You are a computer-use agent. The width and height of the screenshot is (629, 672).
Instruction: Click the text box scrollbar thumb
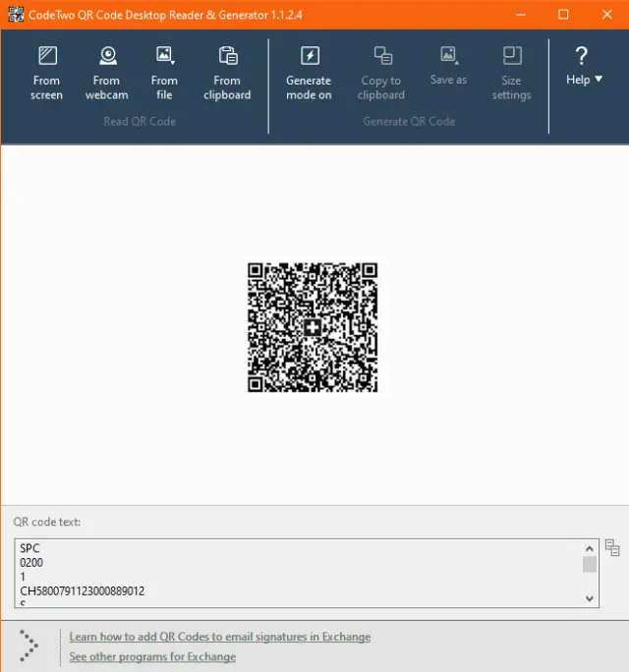point(590,565)
